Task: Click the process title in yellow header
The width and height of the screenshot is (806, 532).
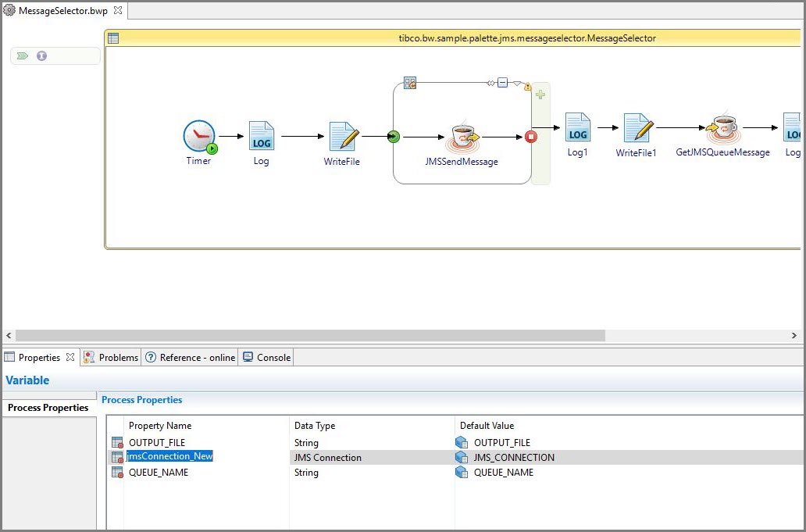Action: (527, 38)
